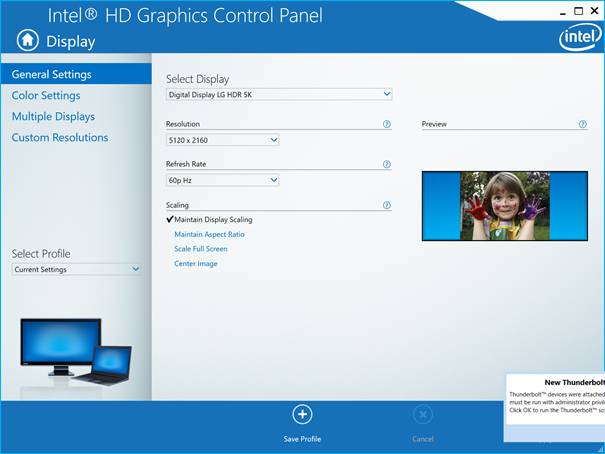Viewport: 605px width, 454px height.
Task: Open Scaling help icon
Action: coord(387,205)
